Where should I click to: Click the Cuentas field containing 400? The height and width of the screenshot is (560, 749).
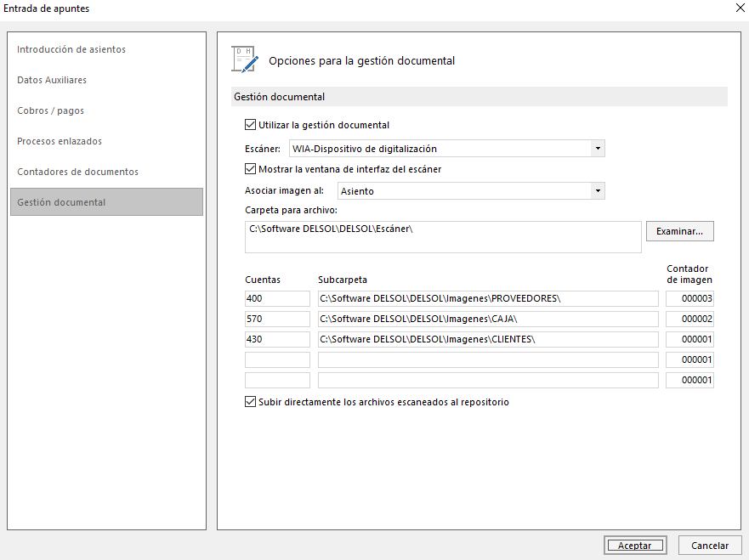pyautogui.click(x=277, y=298)
